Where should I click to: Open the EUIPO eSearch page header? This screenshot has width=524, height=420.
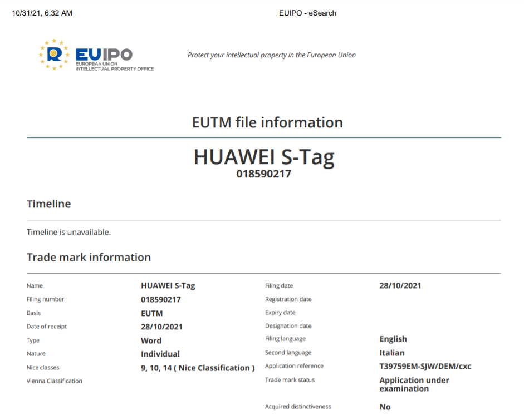[307, 13]
